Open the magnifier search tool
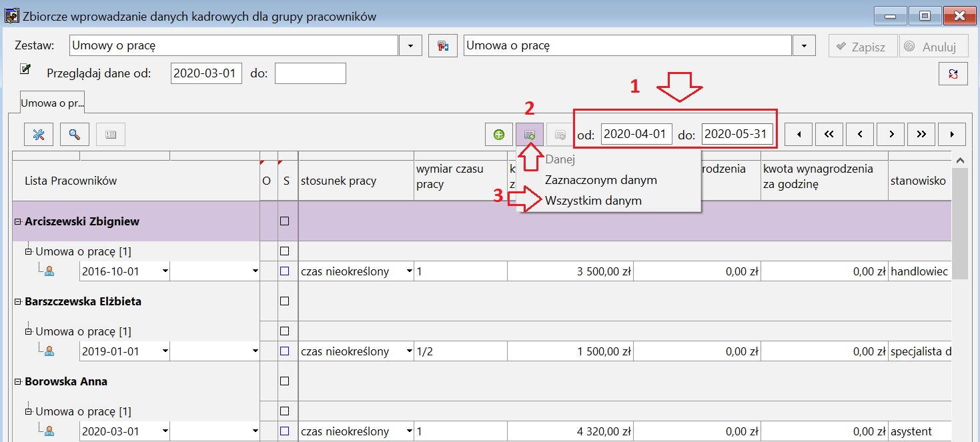The image size is (980, 442). 75,134
